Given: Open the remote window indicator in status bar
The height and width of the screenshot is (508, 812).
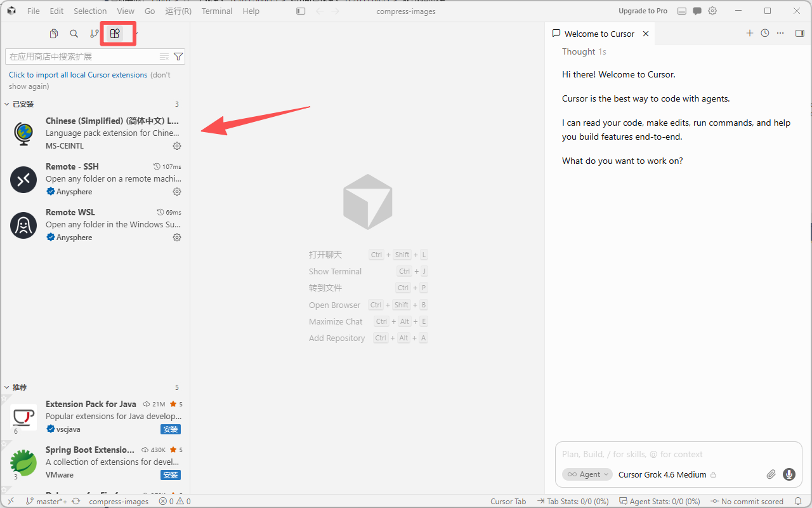Looking at the screenshot, I should click(x=11, y=501).
